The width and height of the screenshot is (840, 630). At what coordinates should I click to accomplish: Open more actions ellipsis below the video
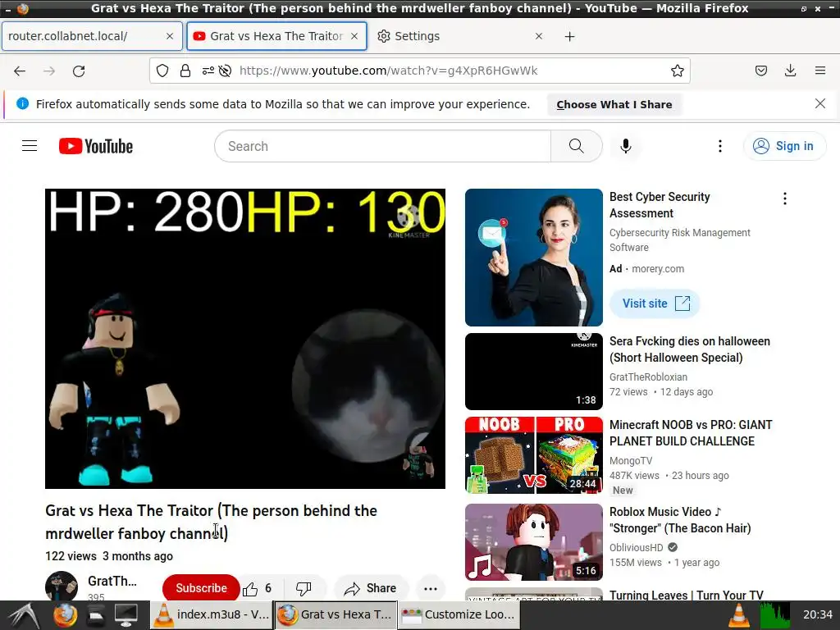[x=430, y=588]
